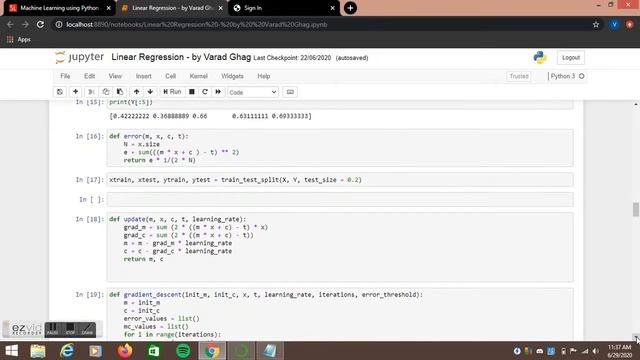
Task: Click the taskbar volume icon
Action: [x=596, y=351]
